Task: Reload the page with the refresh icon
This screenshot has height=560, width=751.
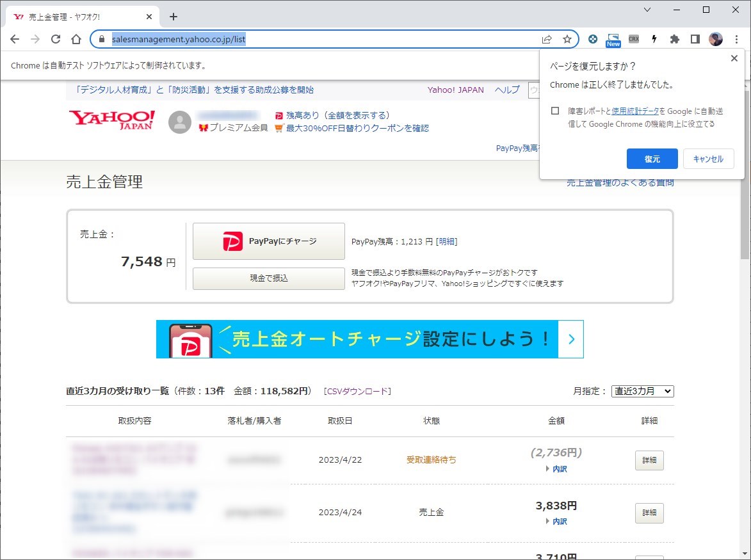Action: tap(56, 39)
